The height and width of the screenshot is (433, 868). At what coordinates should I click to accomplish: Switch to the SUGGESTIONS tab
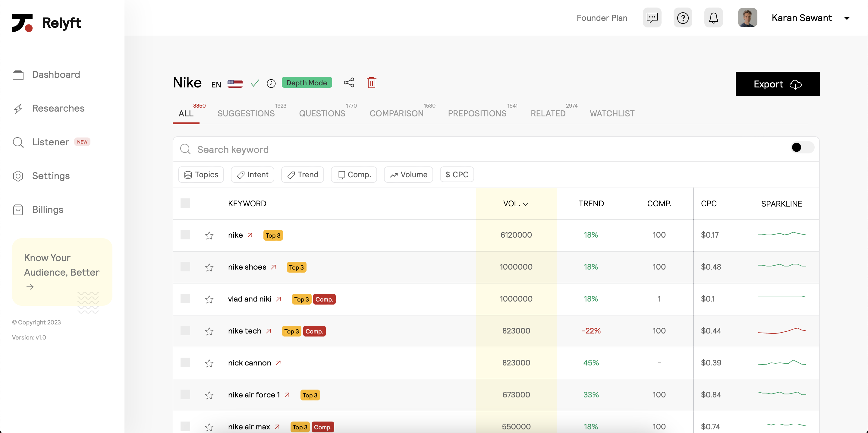coord(246,113)
